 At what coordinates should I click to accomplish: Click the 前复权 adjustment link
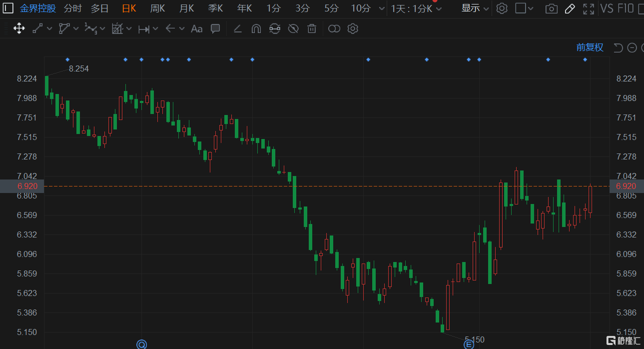(x=590, y=47)
